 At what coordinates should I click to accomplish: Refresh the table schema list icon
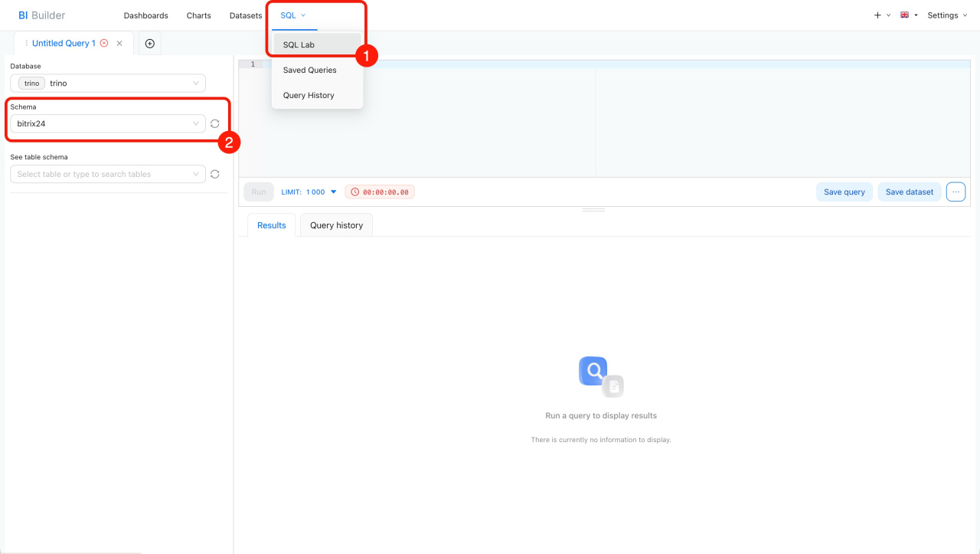(x=215, y=174)
